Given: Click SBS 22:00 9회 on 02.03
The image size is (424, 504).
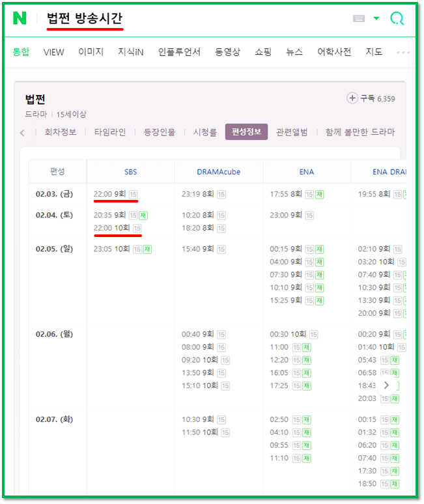Looking at the screenshot, I should (115, 194).
